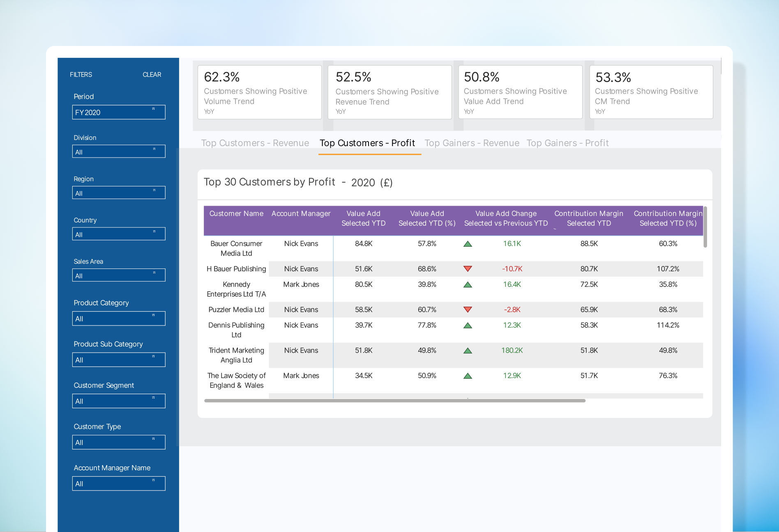Click green triangle for Trident Marketing Anglia
Screen dimensions: 779x532
[x=468, y=351]
